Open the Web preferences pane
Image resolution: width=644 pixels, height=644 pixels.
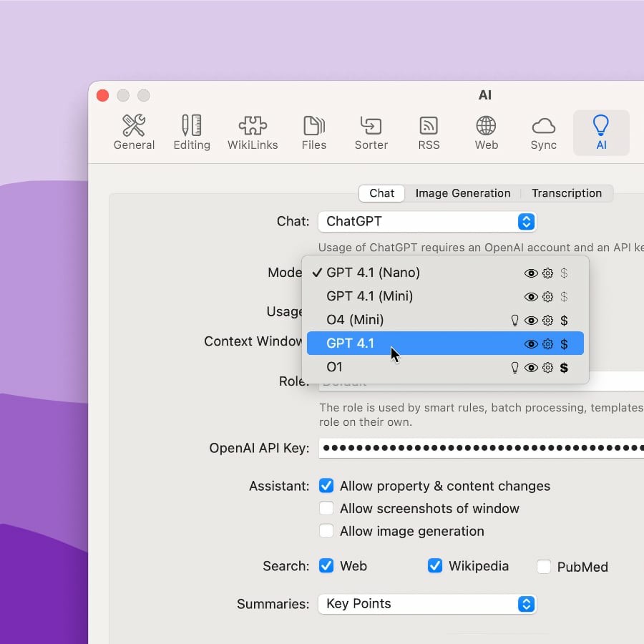point(487,132)
